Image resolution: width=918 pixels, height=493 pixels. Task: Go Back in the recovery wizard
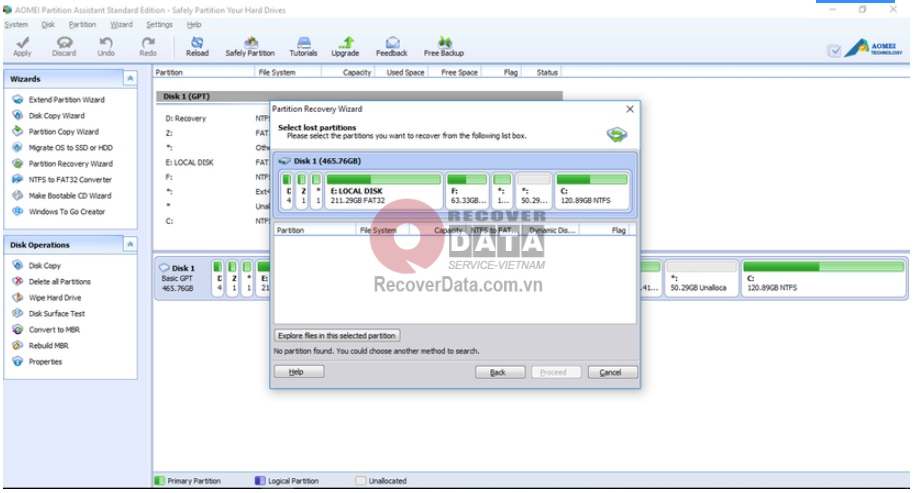[x=499, y=372]
